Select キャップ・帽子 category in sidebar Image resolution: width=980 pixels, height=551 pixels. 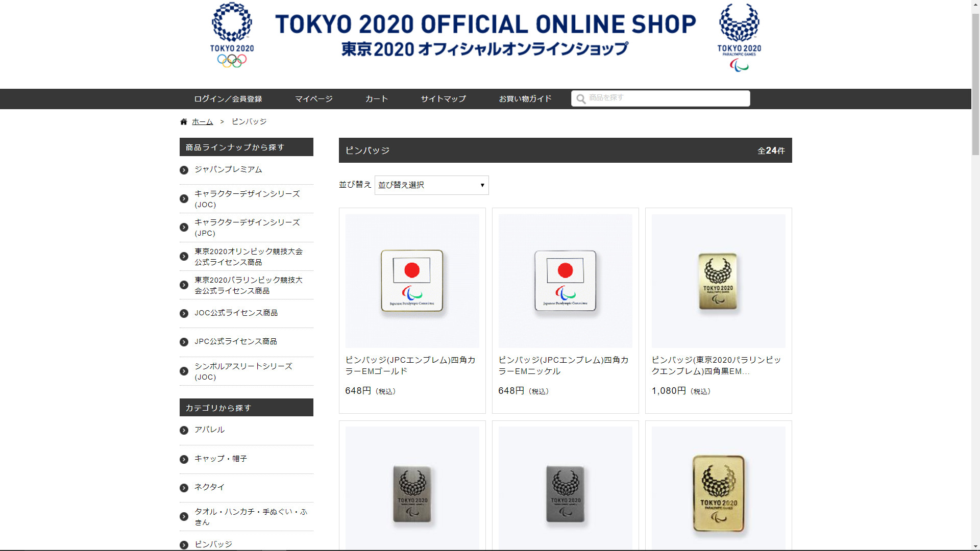point(220,459)
